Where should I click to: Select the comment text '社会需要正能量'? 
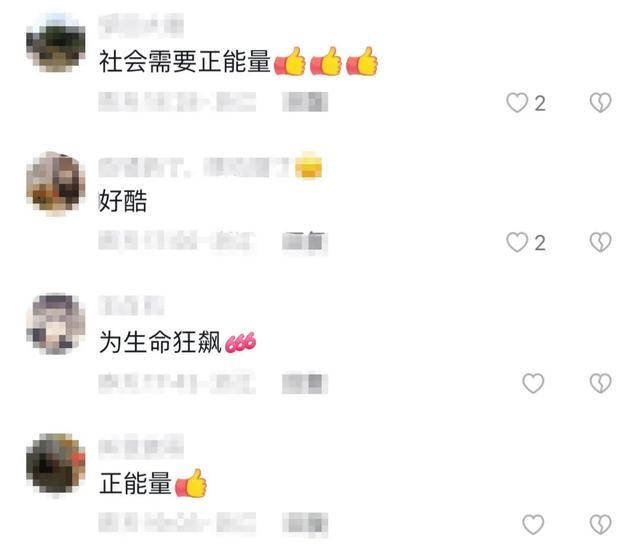[185, 62]
